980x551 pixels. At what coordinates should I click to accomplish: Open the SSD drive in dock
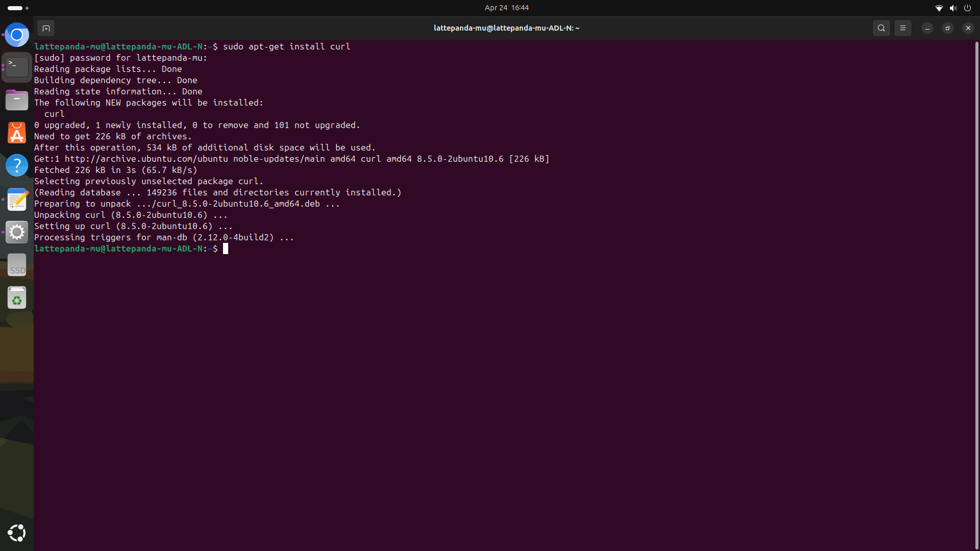click(x=17, y=265)
